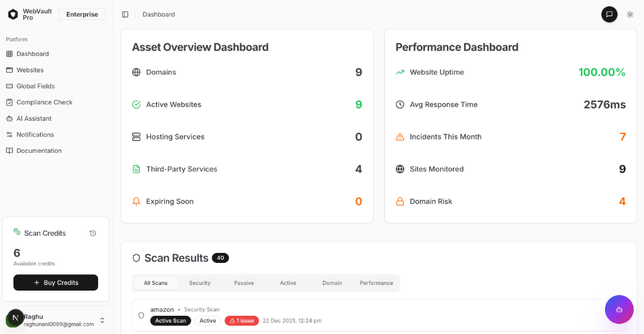This screenshot has height=334, width=644.
Task: Select the Performance scans tab
Action: pos(376,283)
